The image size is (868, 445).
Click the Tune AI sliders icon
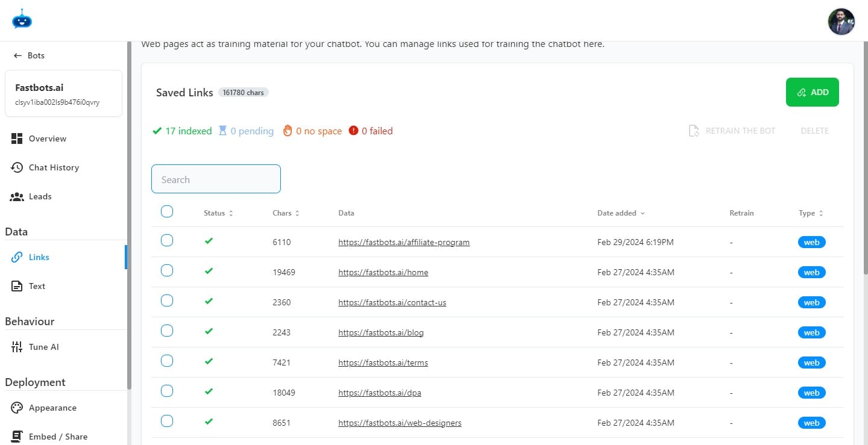(x=17, y=347)
